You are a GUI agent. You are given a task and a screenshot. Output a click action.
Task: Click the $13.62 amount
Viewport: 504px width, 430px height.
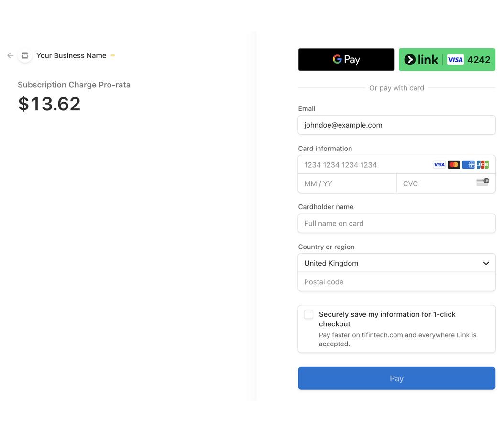(x=49, y=104)
